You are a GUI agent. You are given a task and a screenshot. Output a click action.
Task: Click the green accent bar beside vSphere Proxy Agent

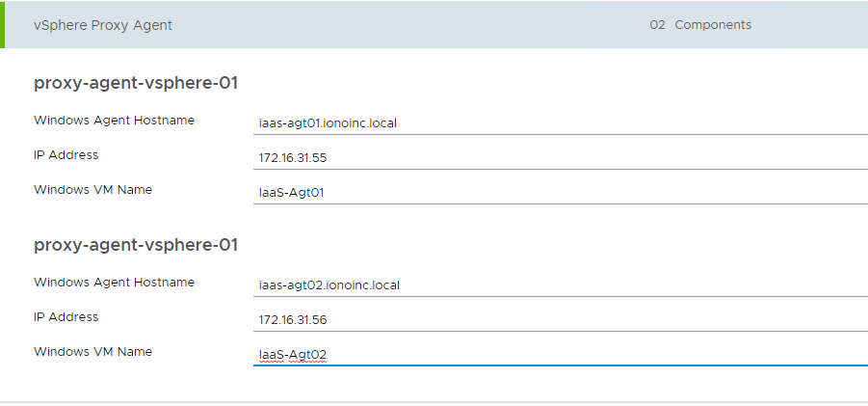pyautogui.click(x=3, y=25)
